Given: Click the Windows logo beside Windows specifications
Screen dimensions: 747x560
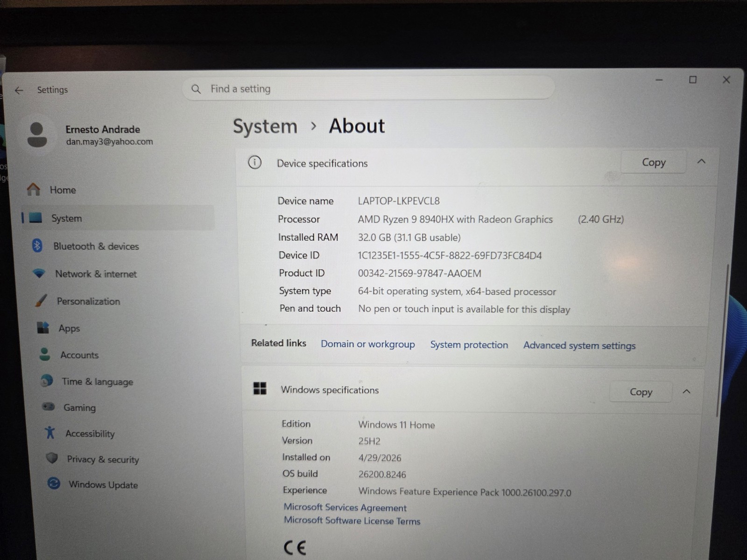Looking at the screenshot, I should 260,388.
